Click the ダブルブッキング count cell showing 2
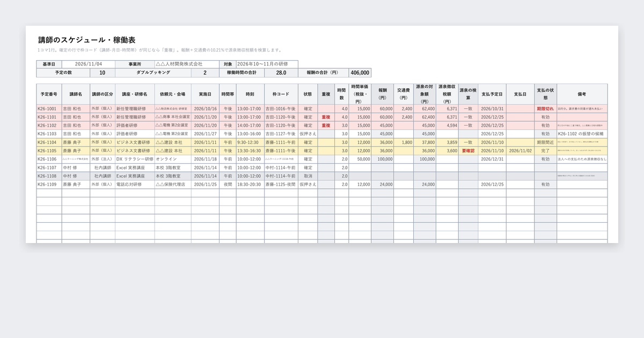The image size is (644, 338). coord(205,72)
